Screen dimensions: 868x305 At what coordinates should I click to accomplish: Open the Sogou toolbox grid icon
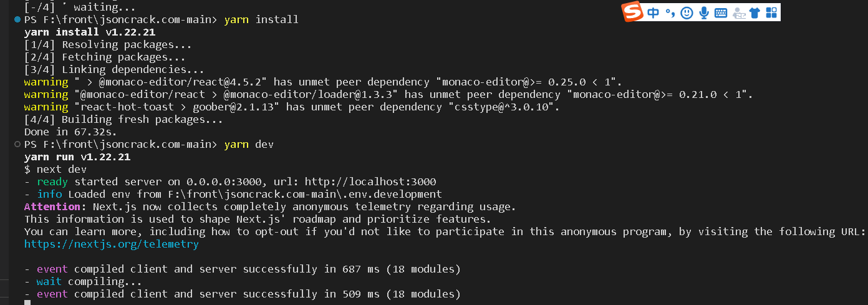pos(771,12)
